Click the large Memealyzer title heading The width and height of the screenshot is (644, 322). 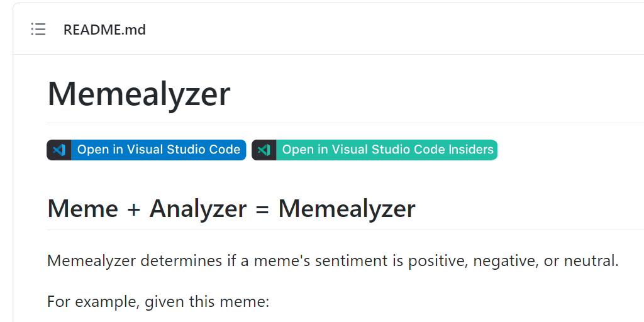pyautogui.click(x=139, y=94)
